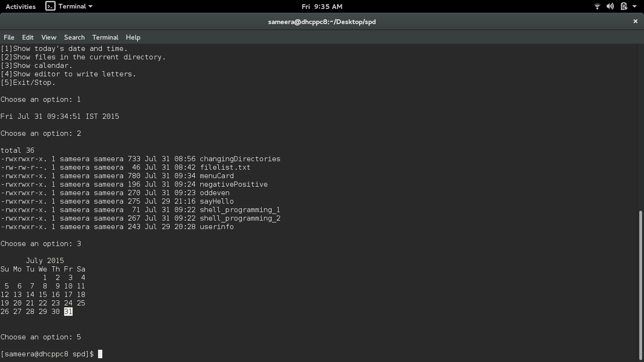644x362 pixels.
Task: Click the volume speaker icon
Action: click(x=610, y=6)
